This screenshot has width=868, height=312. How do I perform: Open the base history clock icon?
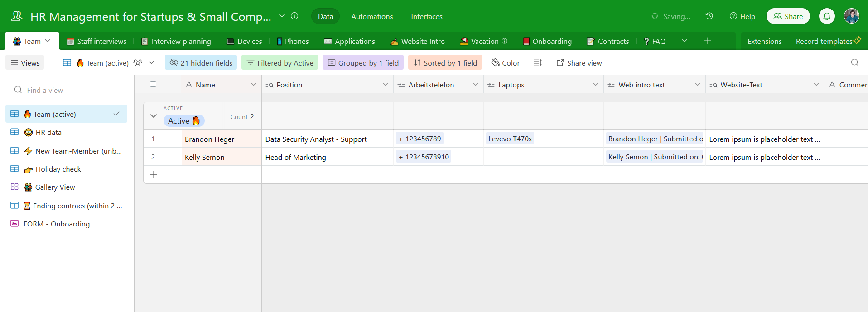pyautogui.click(x=709, y=16)
